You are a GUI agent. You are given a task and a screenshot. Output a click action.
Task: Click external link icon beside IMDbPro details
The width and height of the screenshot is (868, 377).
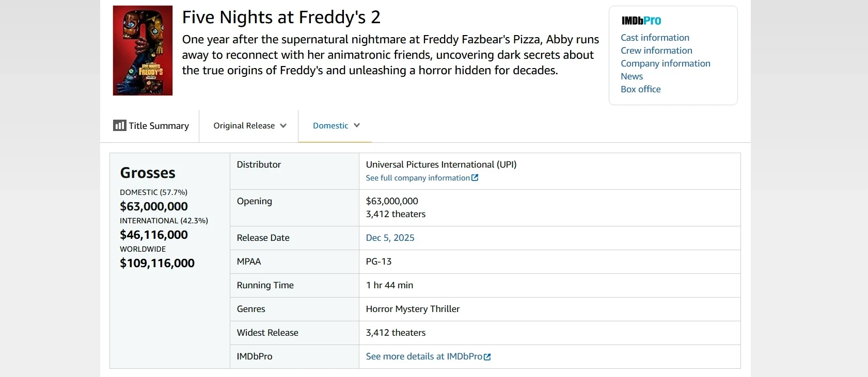[487, 357]
